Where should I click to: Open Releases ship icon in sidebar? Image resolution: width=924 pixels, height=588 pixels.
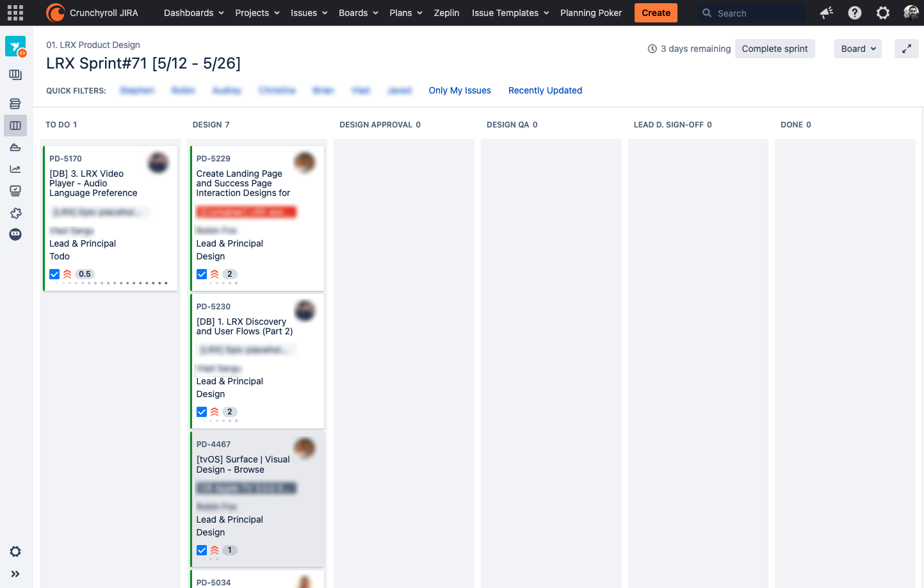(x=15, y=147)
